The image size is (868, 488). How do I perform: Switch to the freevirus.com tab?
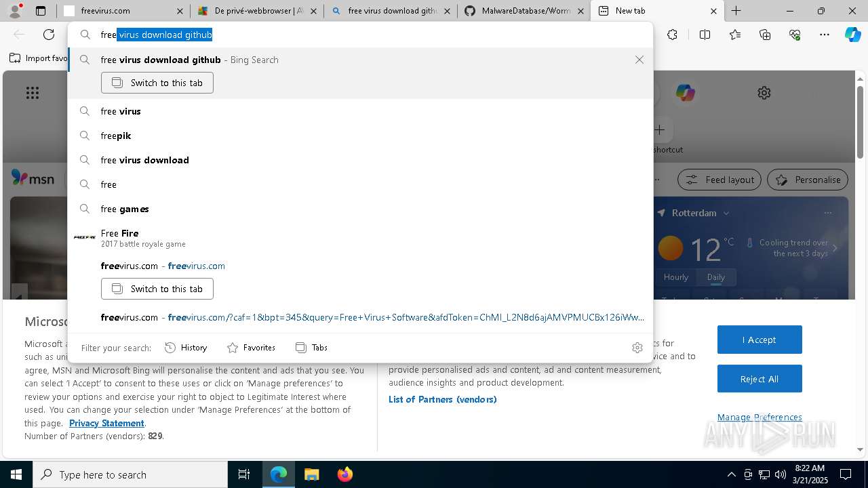tap(122, 11)
